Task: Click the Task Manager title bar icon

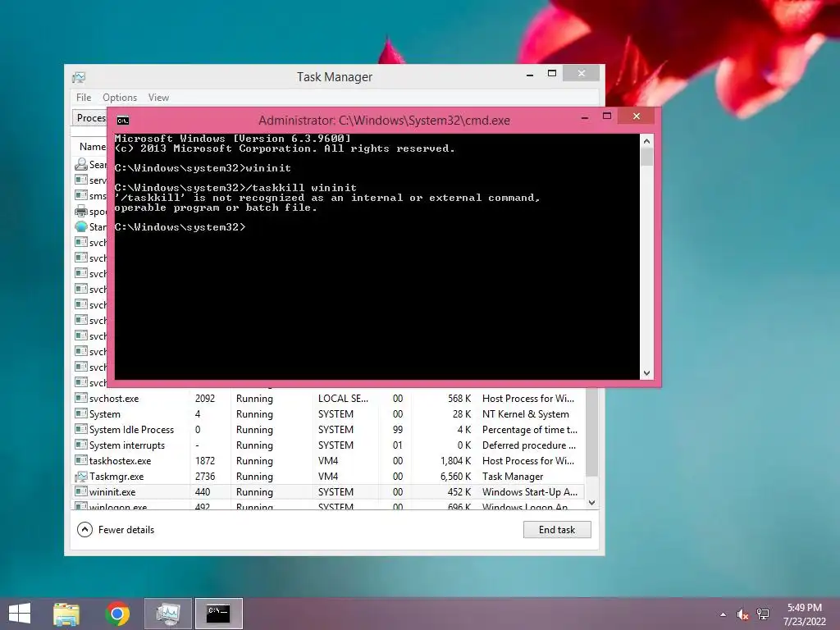Action: pyautogui.click(x=79, y=77)
